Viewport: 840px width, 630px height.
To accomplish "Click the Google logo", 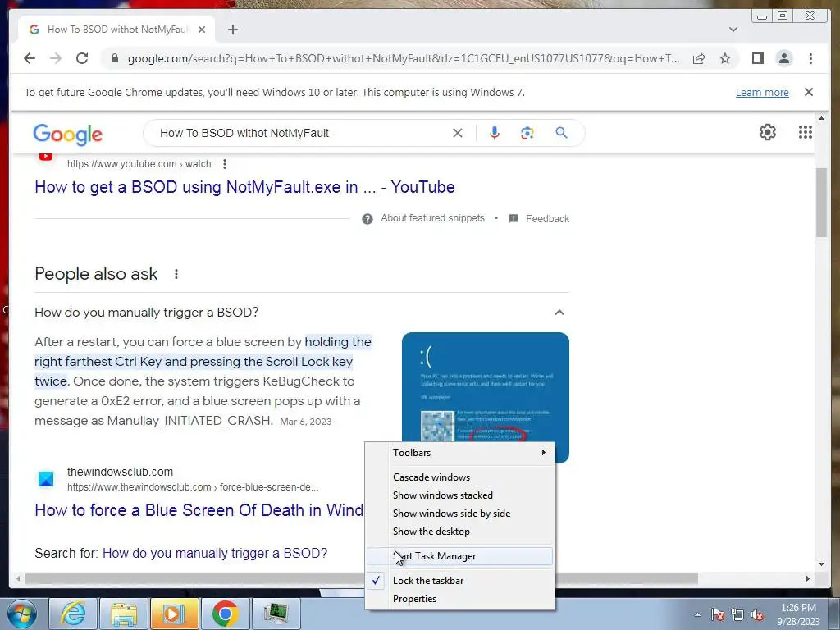I will pyautogui.click(x=67, y=134).
